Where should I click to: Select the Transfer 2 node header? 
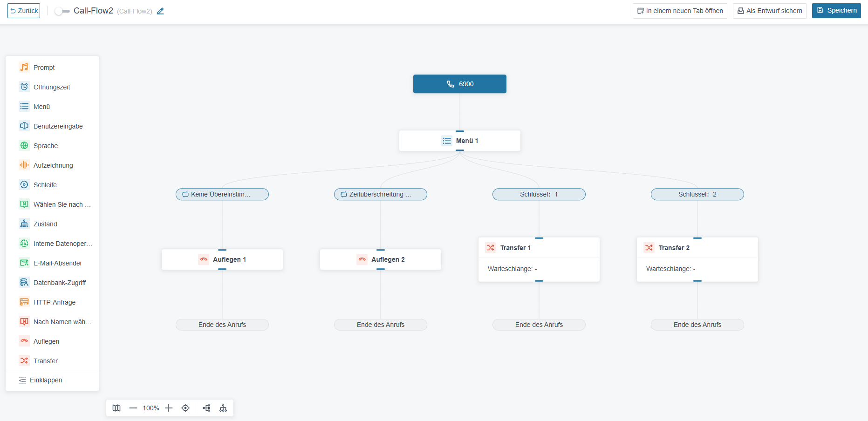pyautogui.click(x=697, y=248)
